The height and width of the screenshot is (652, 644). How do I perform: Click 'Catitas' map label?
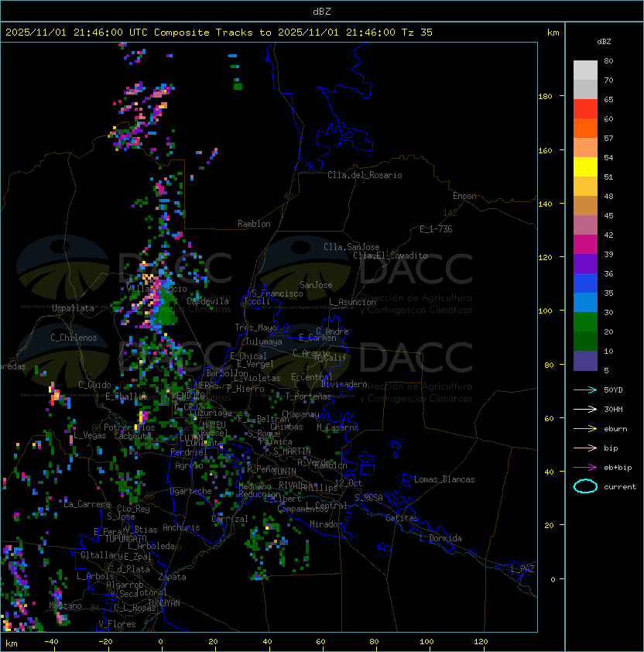[x=402, y=519]
